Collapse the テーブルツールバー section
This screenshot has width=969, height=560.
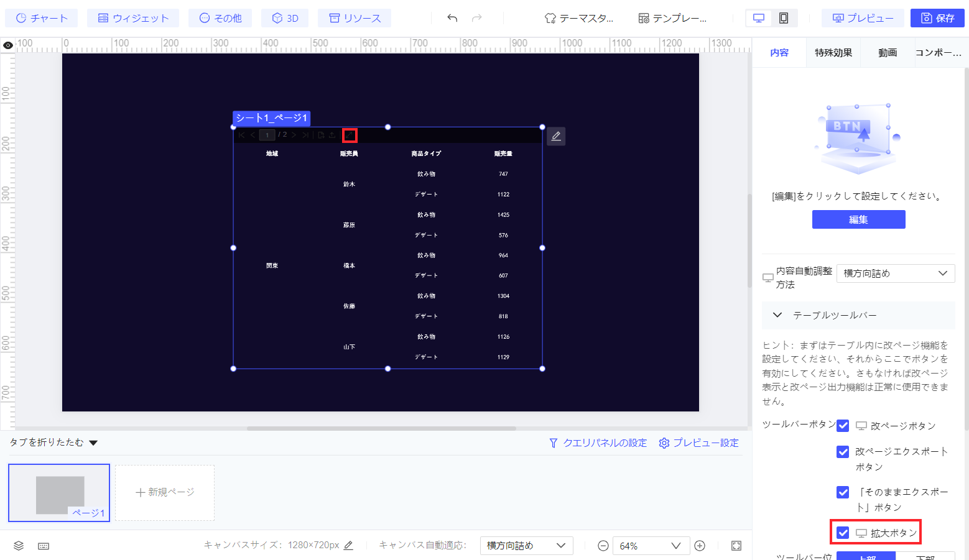858,315
